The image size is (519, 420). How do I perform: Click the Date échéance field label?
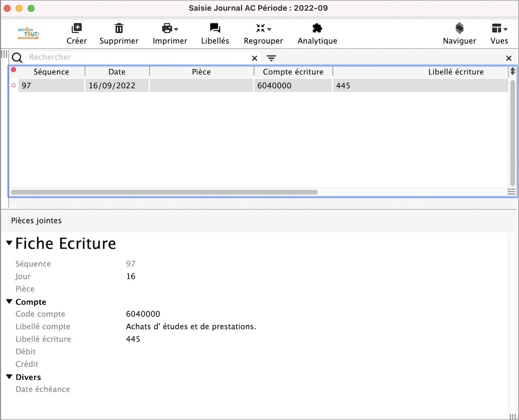tap(43, 389)
